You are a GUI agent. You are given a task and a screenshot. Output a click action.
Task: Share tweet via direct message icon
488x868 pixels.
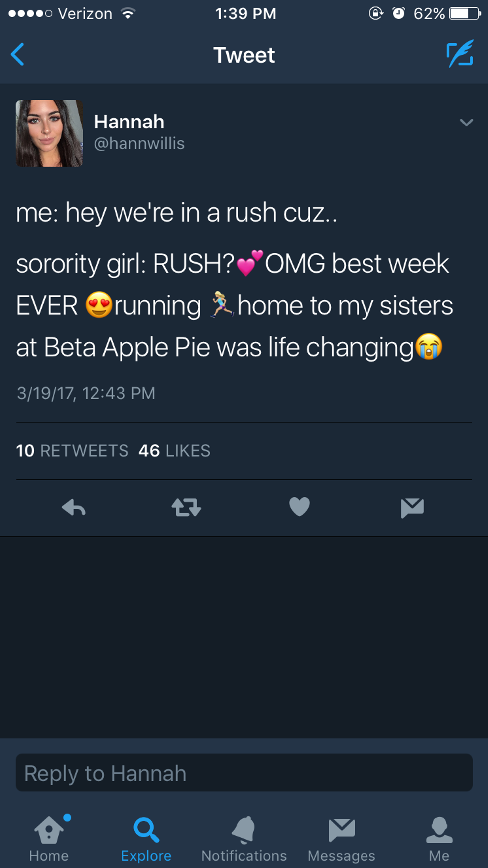click(x=412, y=508)
